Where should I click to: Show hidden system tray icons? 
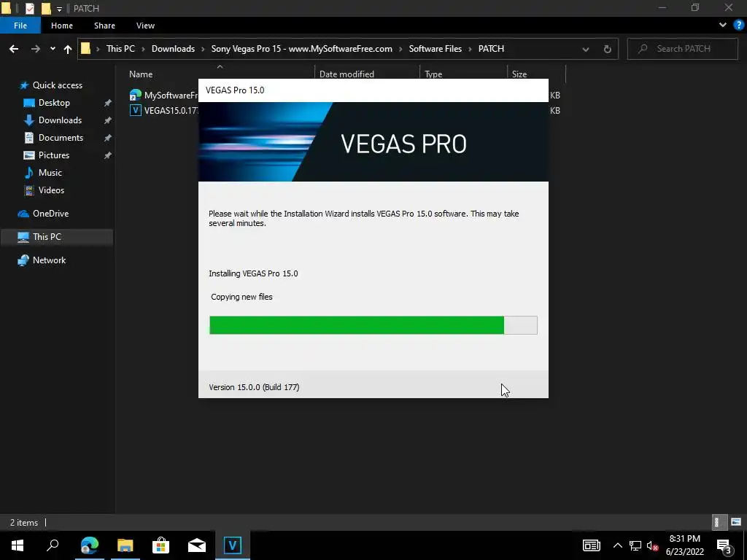tap(617, 545)
